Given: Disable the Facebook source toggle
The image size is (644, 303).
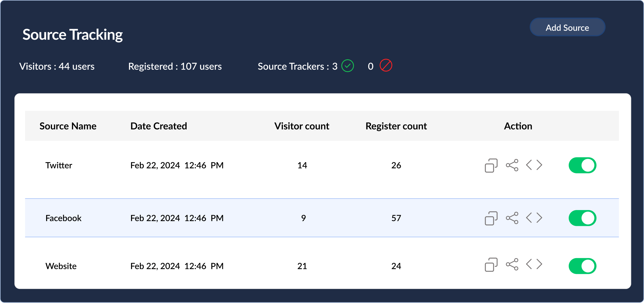Looking at the screenshot, I should tap(582, 218).
